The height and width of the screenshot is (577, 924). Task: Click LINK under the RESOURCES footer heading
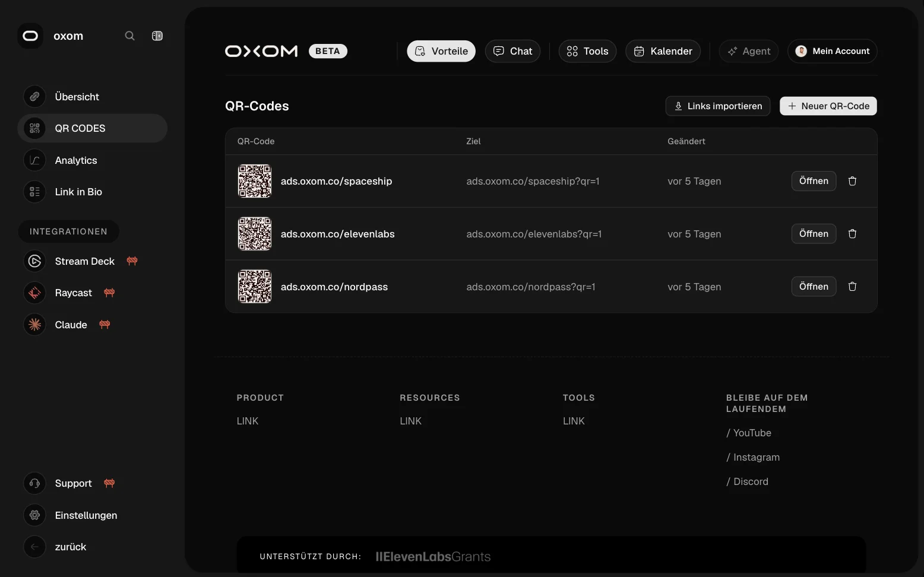pos(411,421)
